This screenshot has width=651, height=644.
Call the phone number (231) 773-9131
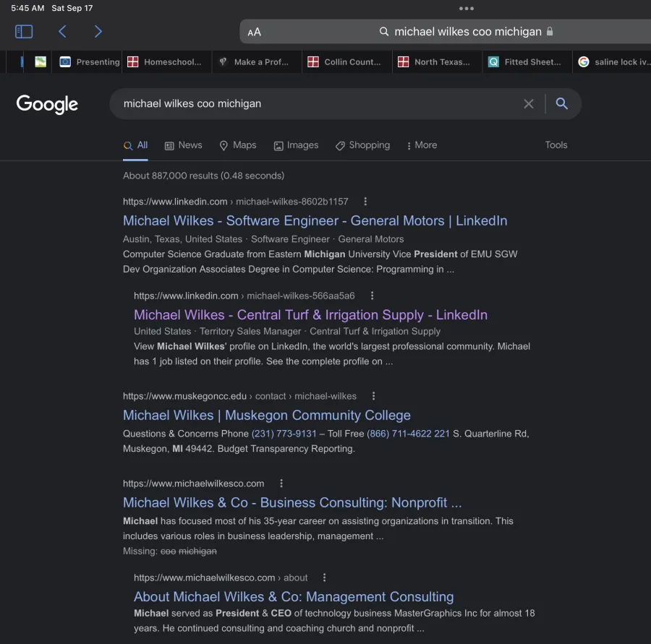[x=284, y=434]
